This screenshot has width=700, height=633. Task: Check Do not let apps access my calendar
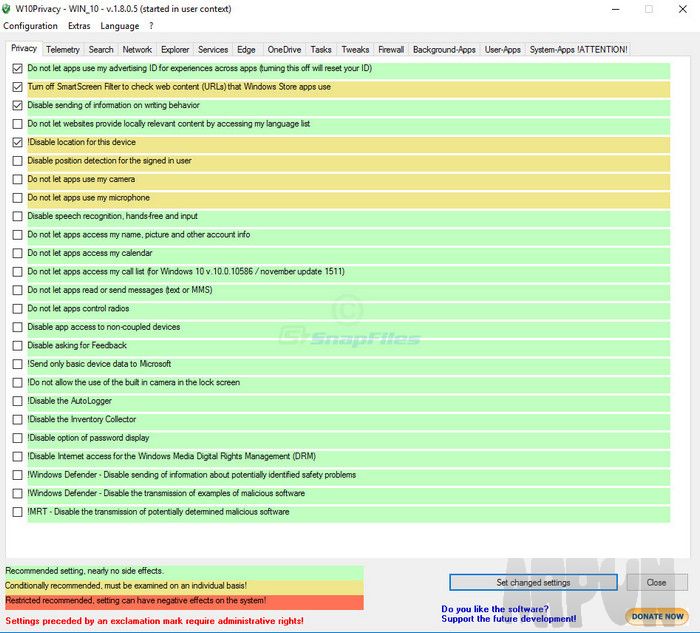pos(17,254)
